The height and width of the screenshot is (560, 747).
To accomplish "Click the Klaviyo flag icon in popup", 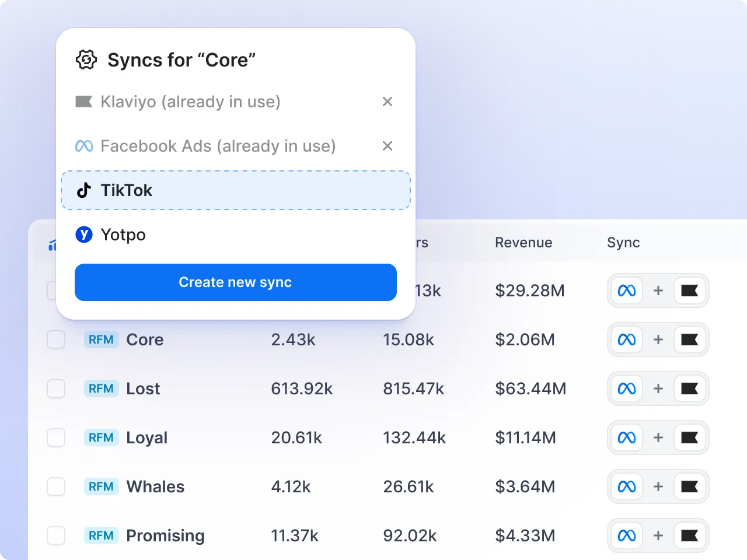I will pyautogui.click(x=84, y=101).
